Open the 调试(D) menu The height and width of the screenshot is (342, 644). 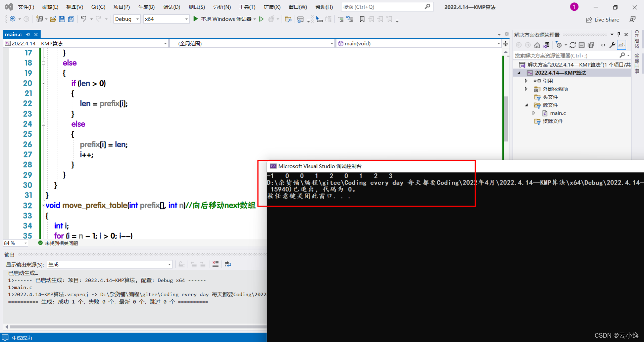pos(171,7)
